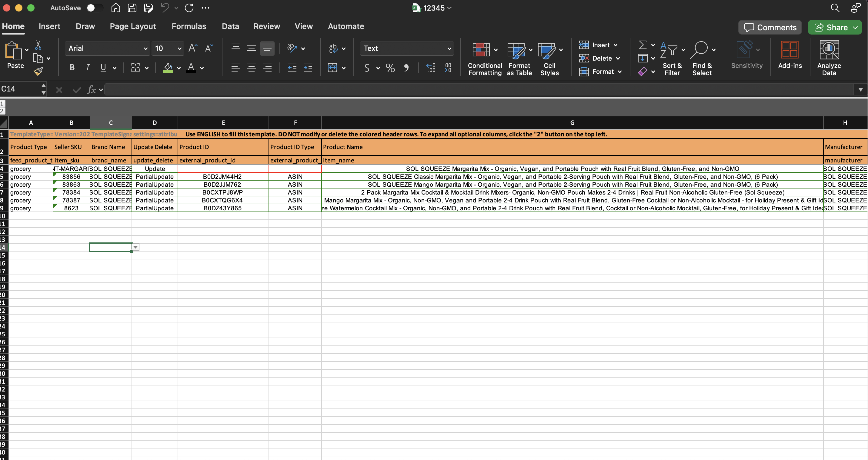Click outline level 2 button
Viewport: 868px width, 460px height.
2,111
